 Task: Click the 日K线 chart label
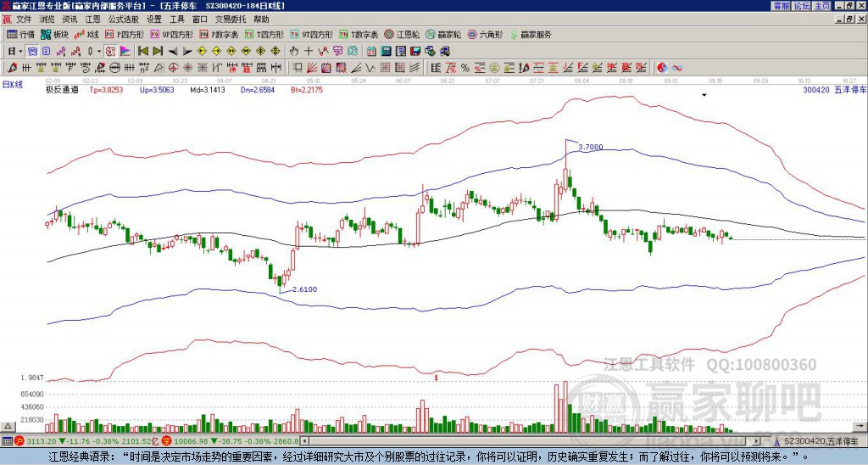pyautogui.click(x=13, y=85)
